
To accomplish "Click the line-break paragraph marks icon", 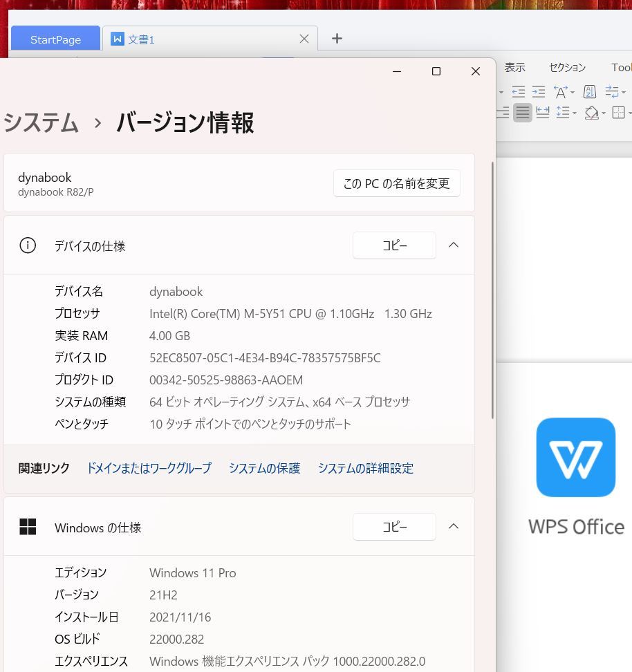I will 612,92.
